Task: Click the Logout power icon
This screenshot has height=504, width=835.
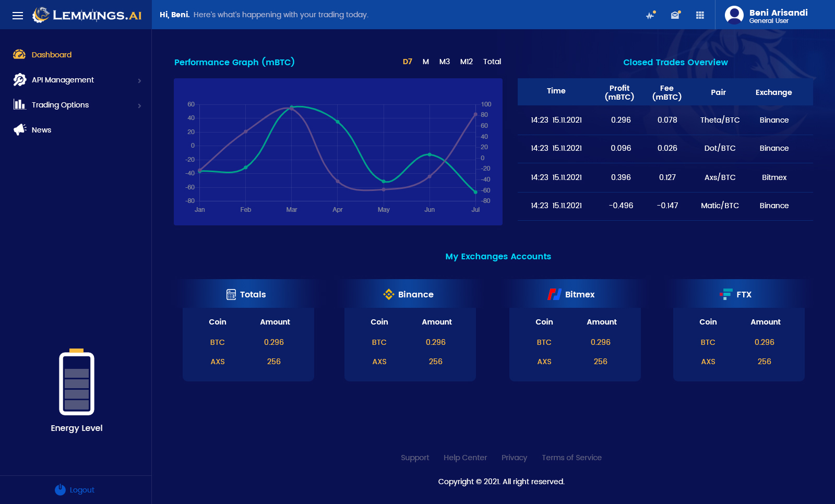Action: (61, 489)
